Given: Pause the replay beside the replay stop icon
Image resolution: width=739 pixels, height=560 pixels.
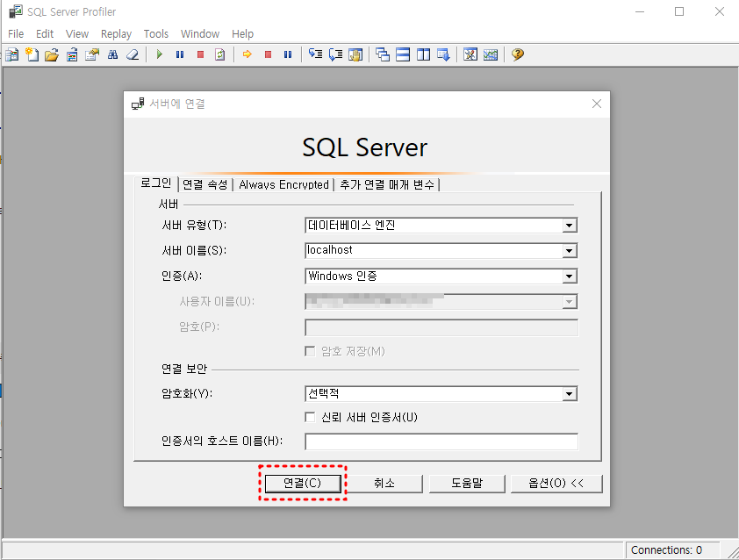Looking at the screenshot, I should [x=288, y=54].
